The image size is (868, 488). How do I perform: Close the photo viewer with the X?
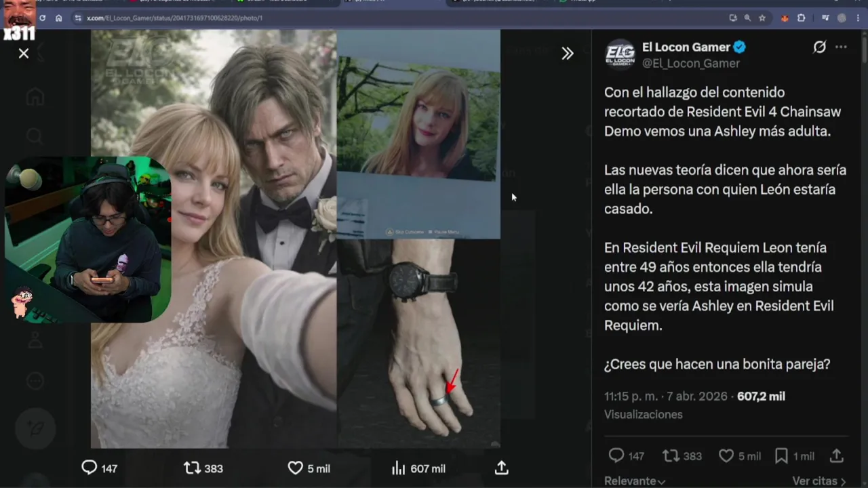click(x=24, y=53)
